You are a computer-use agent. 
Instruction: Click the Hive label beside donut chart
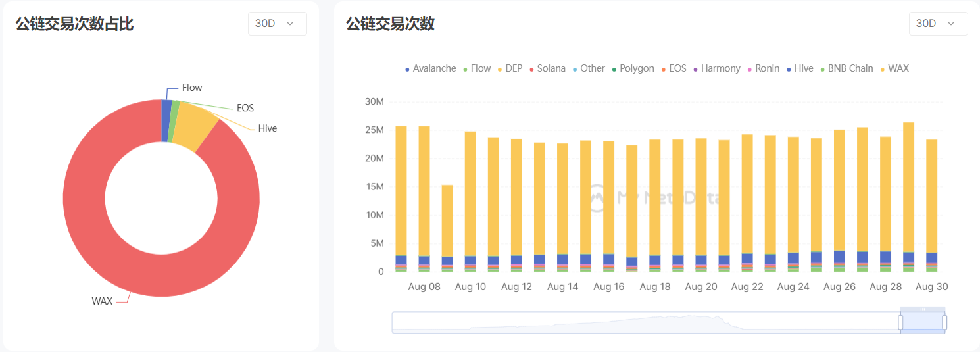(267, 129)
